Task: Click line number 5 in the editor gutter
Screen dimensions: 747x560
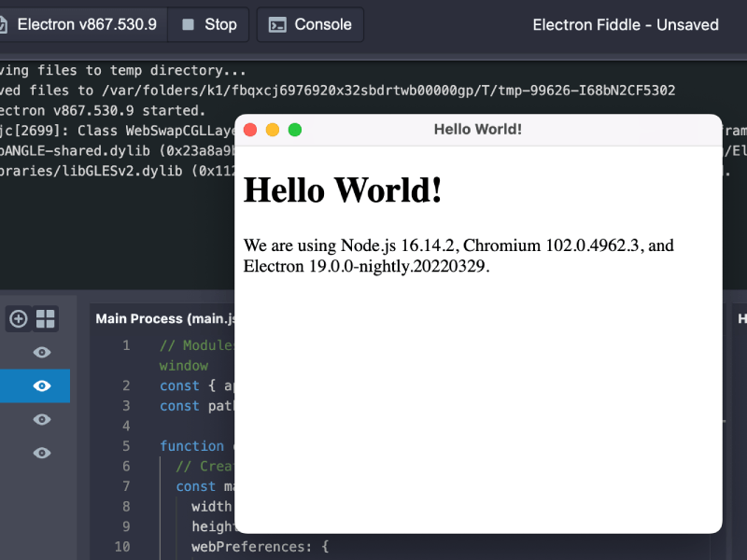Action: [x=126, y=426]
